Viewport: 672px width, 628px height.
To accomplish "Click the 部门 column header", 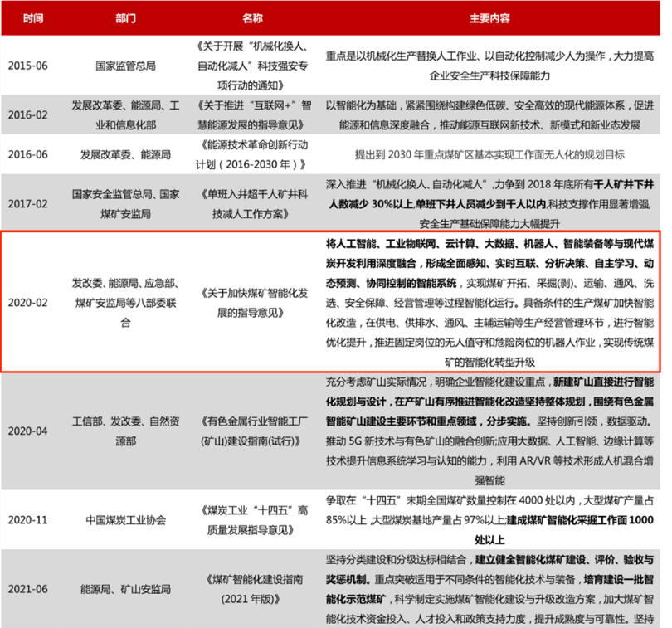I will 124,17.
